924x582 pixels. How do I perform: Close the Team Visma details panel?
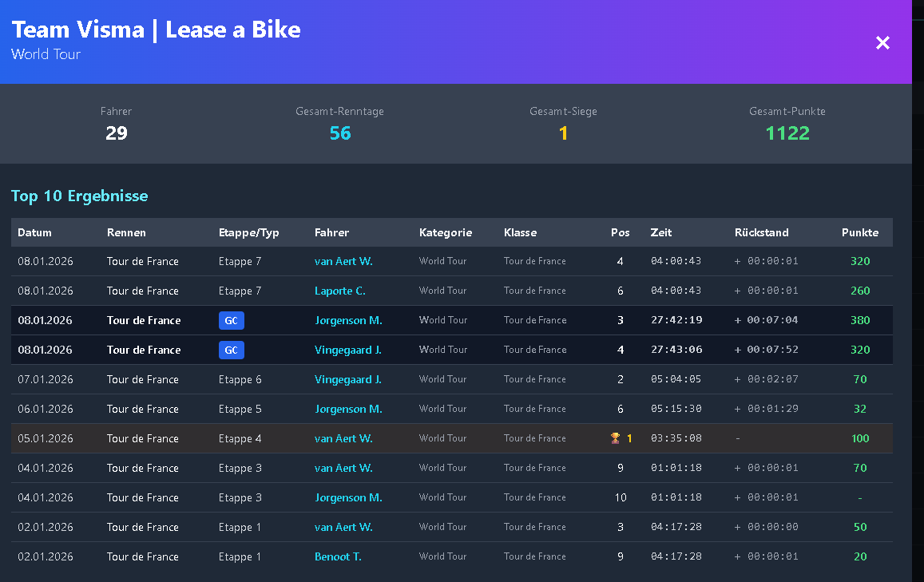882,43
